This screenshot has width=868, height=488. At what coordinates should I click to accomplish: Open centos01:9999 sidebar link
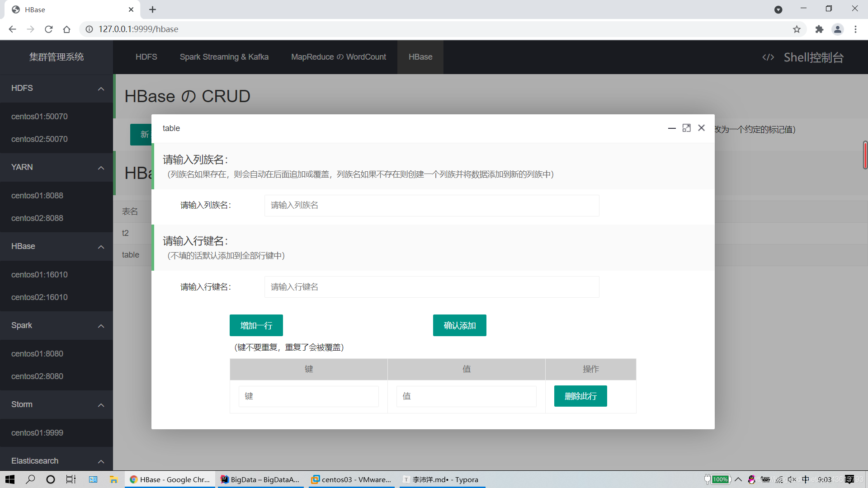(x=37, y=433)
